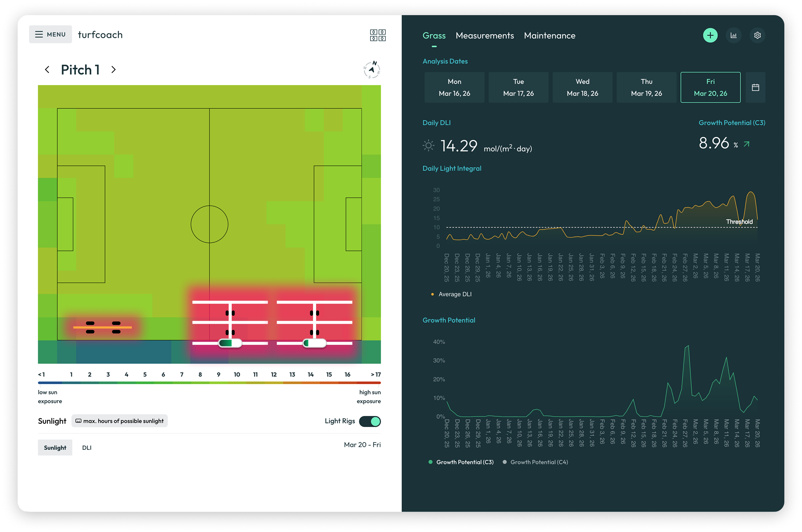802x532 pixels.
Task: Switch the map overlay to DLI
Action: point(87,448)
